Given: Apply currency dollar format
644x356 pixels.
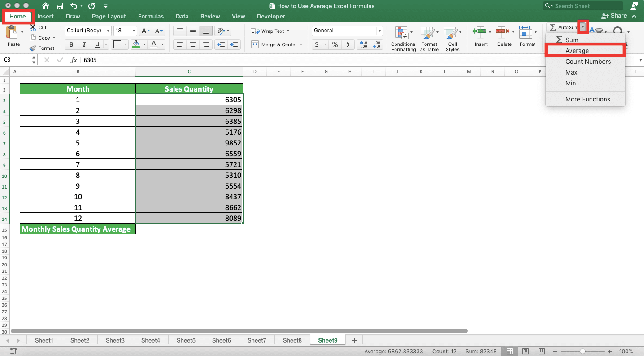Looking at the screenshot, I should tap(318, 44).
